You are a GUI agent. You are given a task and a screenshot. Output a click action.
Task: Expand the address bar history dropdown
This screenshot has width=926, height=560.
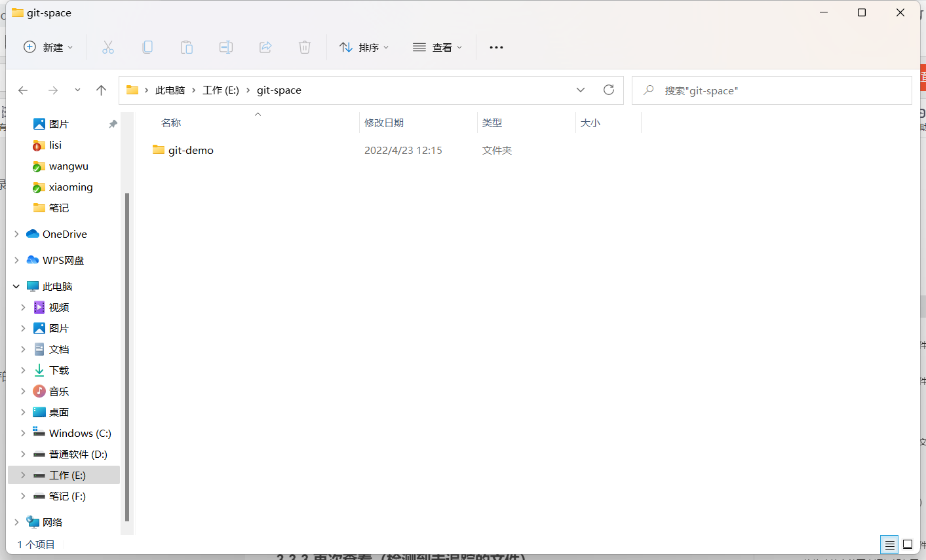[581, 90]
